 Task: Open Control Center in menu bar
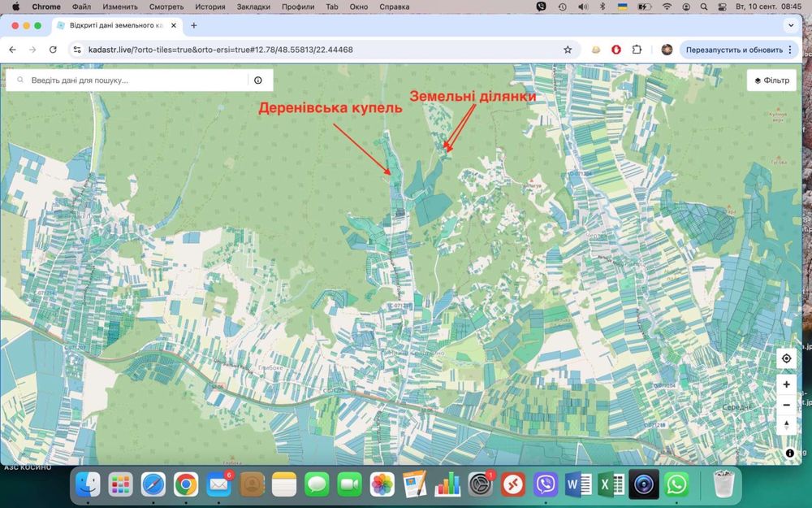[723, 7]
